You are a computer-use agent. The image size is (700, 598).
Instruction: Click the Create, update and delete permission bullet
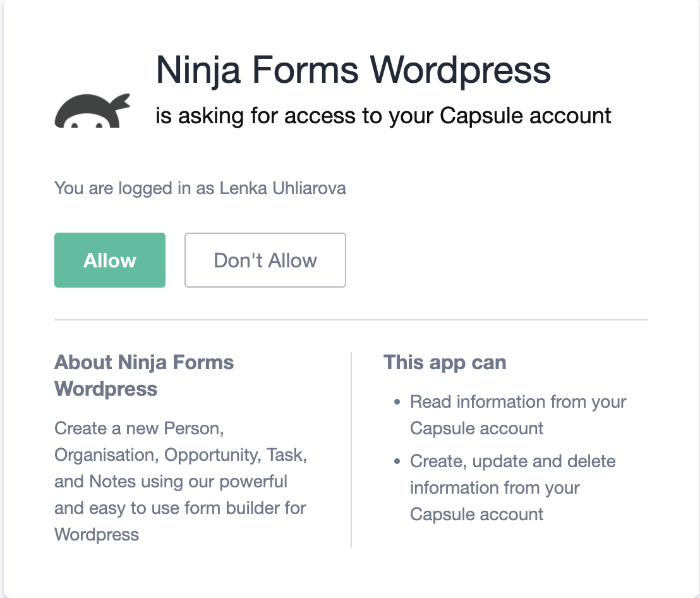[x=513, y=487]
